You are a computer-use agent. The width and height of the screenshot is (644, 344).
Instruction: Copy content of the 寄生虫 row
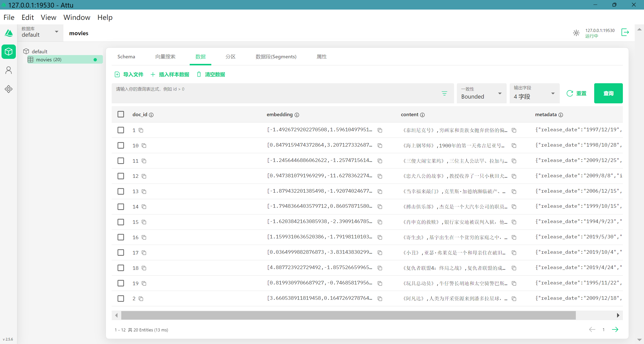pos(514,237)
